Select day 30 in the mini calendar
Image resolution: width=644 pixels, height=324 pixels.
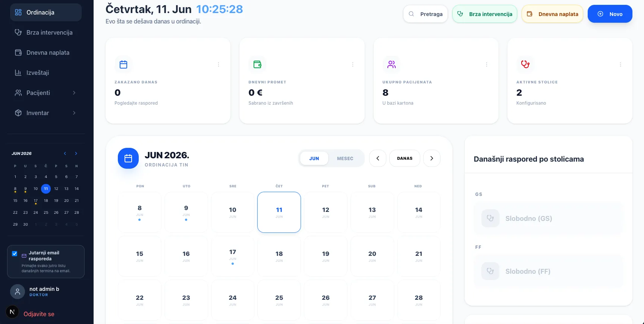coord(25,225)
